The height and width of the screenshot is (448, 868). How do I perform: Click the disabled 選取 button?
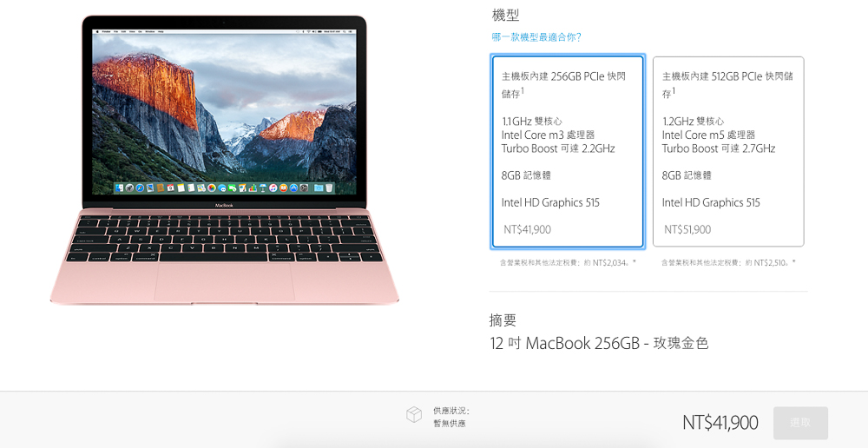point(800,423)
